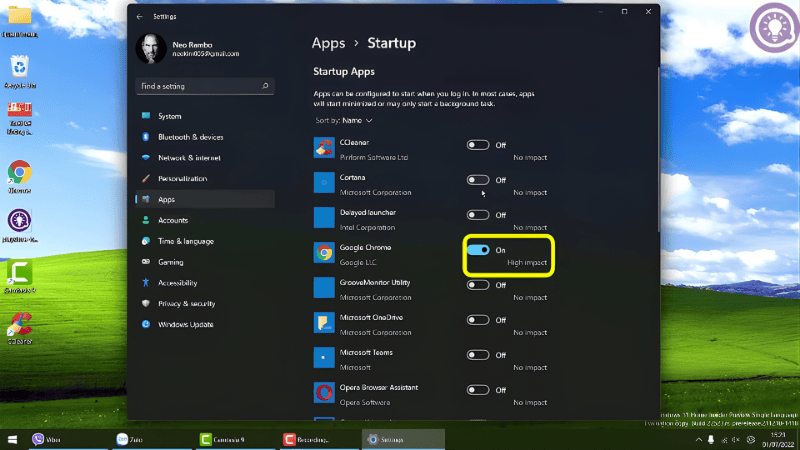Select the folder icon on the desktop
Screen dimensions: 800x450
20,20
